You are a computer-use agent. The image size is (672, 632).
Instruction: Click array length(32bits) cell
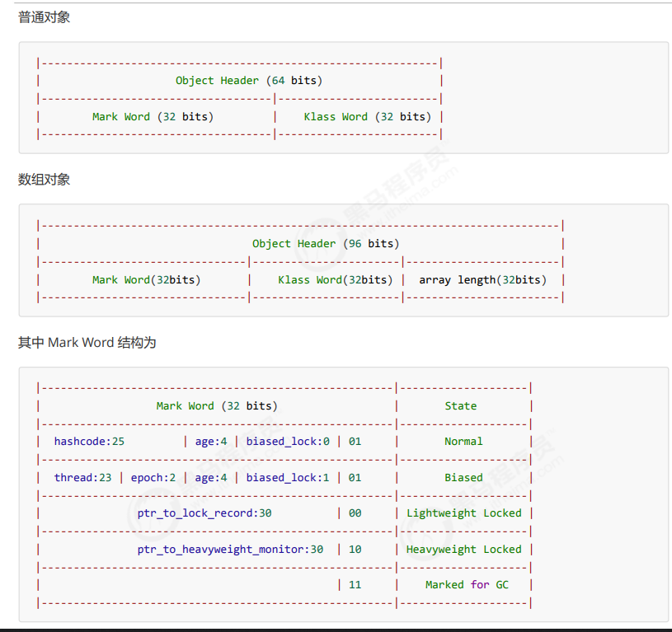(x=482, y=280)
